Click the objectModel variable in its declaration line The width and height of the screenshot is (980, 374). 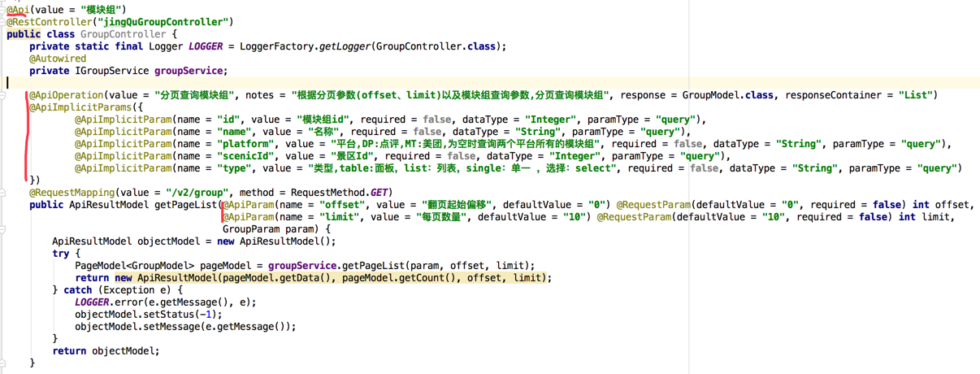click(169, 241)
